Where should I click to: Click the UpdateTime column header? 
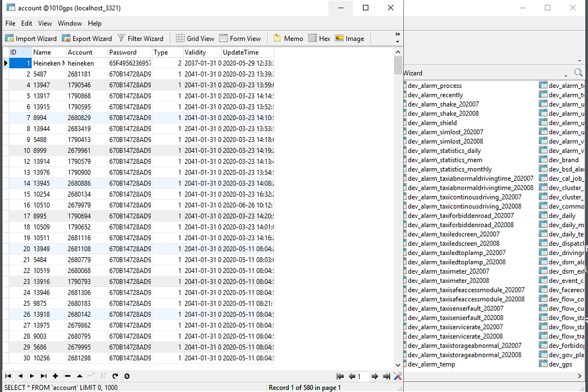[247, 52]
